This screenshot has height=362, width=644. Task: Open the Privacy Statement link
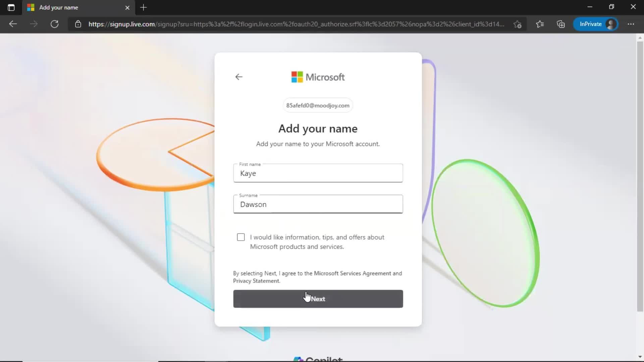(256, 281)
